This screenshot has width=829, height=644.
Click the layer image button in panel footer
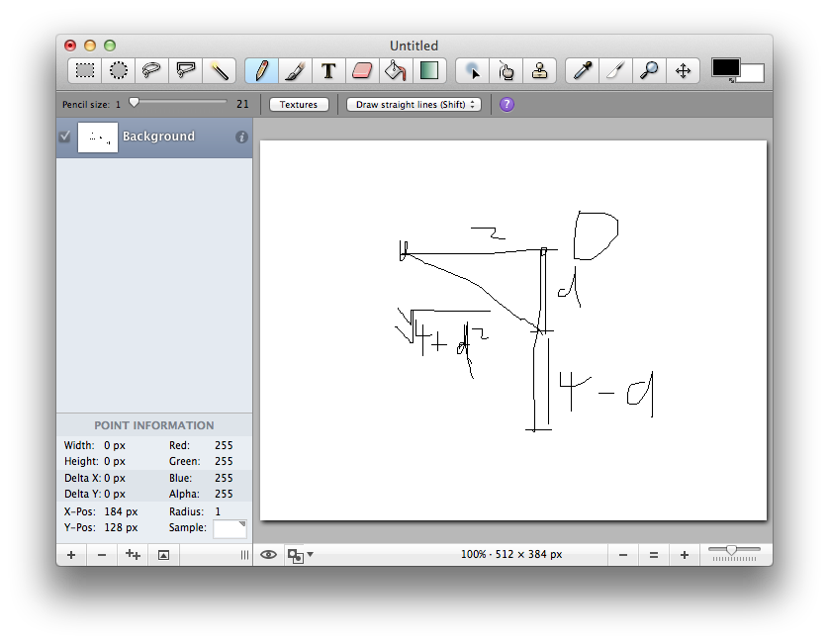[164, 555]
